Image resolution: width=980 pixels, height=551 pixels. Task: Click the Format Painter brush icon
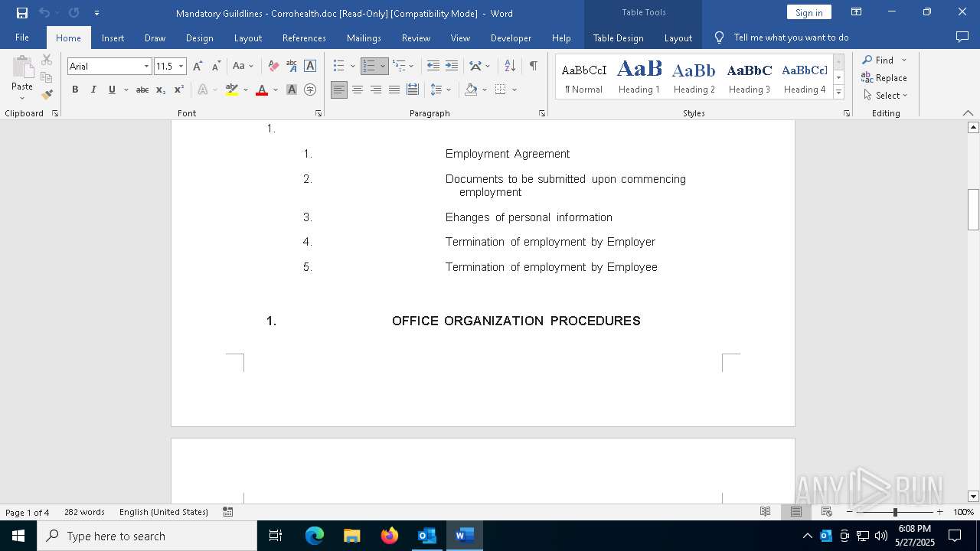coord(47,94)
